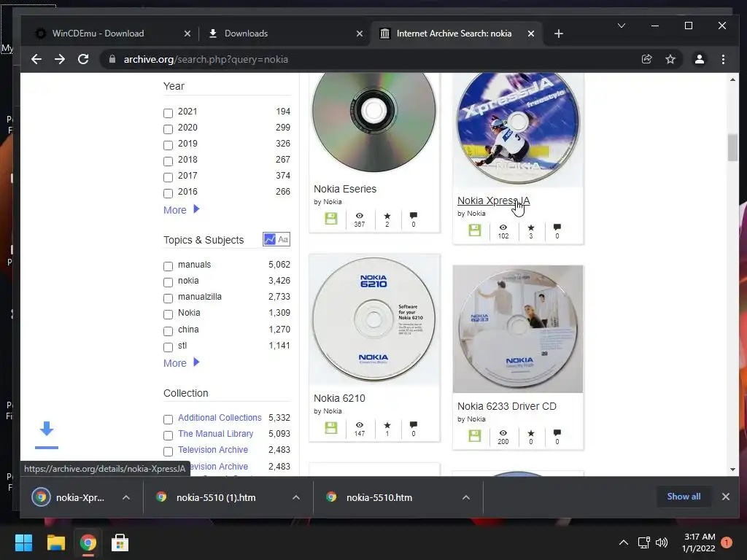Check the stl topic filter

point(168,347)
